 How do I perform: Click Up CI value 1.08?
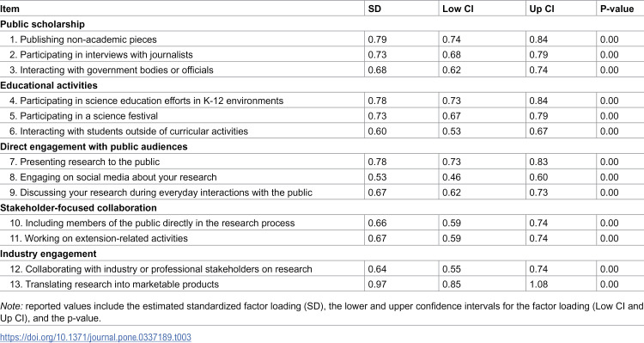(x=538, y=285)
